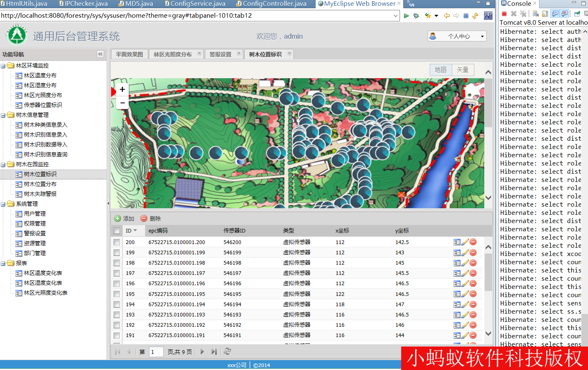Viewport: 588px width, 370px height.
Task: Check the box for row 196
Action: (117, 284)
